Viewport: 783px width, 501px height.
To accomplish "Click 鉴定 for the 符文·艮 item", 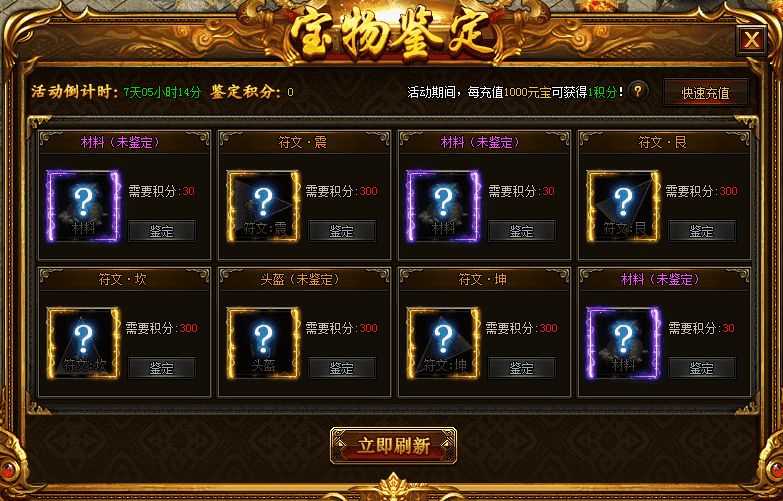I will click(702, 231).
